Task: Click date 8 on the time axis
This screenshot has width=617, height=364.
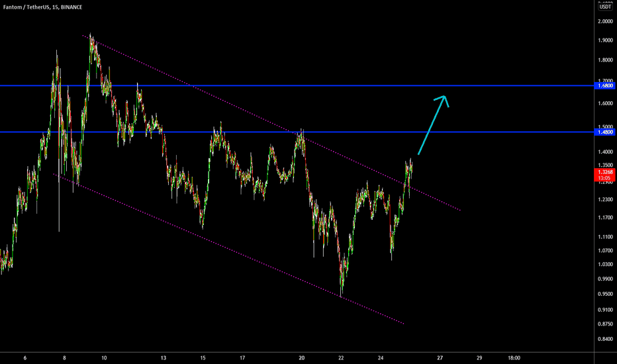Action: 64,358
